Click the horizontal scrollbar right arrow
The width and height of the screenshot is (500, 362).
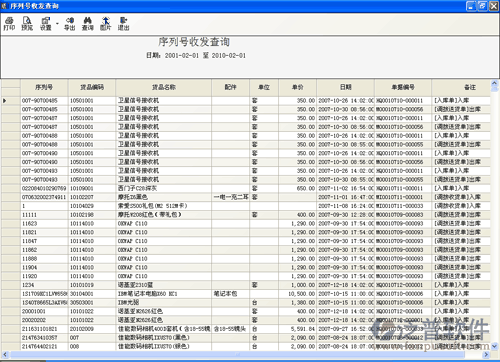(486, 355)
